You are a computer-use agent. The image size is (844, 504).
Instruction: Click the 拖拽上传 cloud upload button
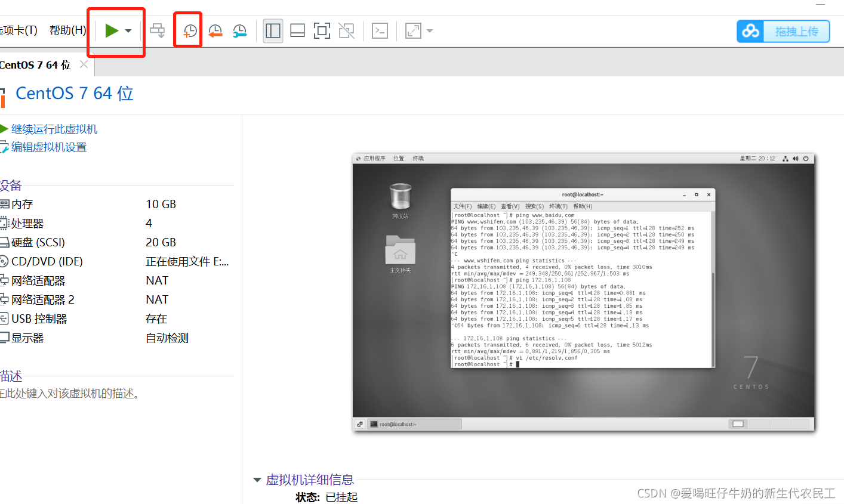click(x=783, y=31)
